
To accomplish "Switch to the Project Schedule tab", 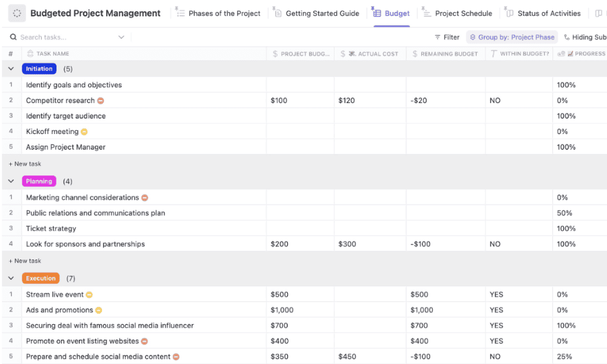I will click(x=463, y=13).
